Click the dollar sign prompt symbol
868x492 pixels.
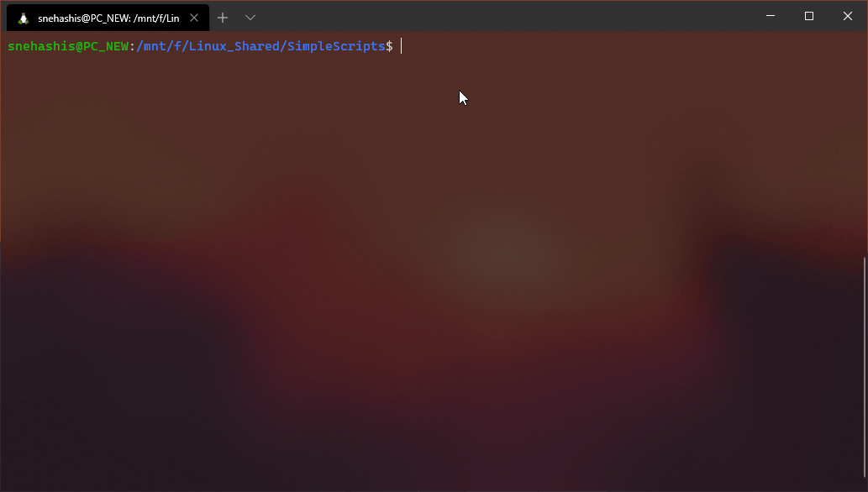[x=389, y=46]
